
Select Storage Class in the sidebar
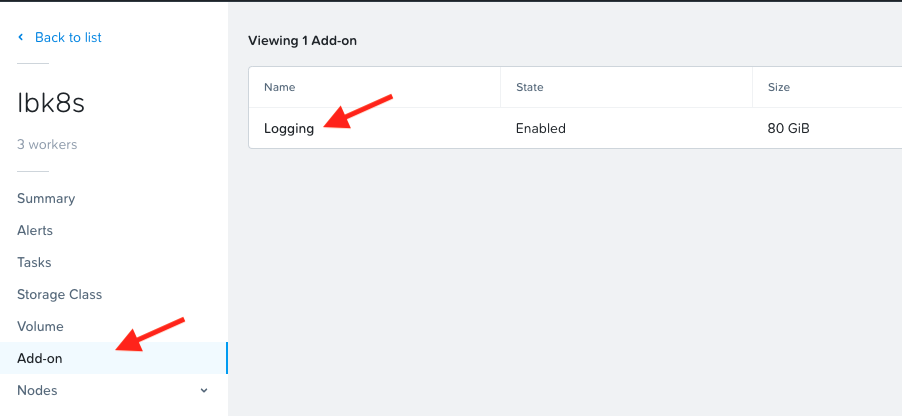(59, 294)
